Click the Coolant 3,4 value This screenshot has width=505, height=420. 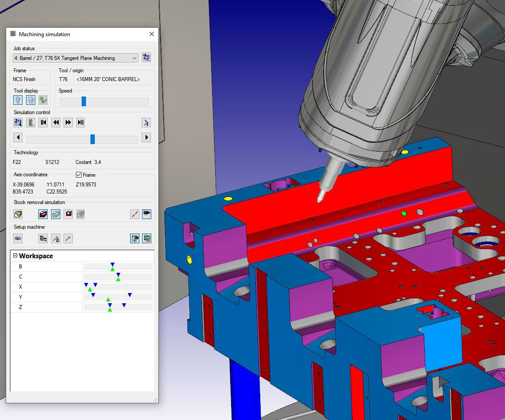[88, 162]
